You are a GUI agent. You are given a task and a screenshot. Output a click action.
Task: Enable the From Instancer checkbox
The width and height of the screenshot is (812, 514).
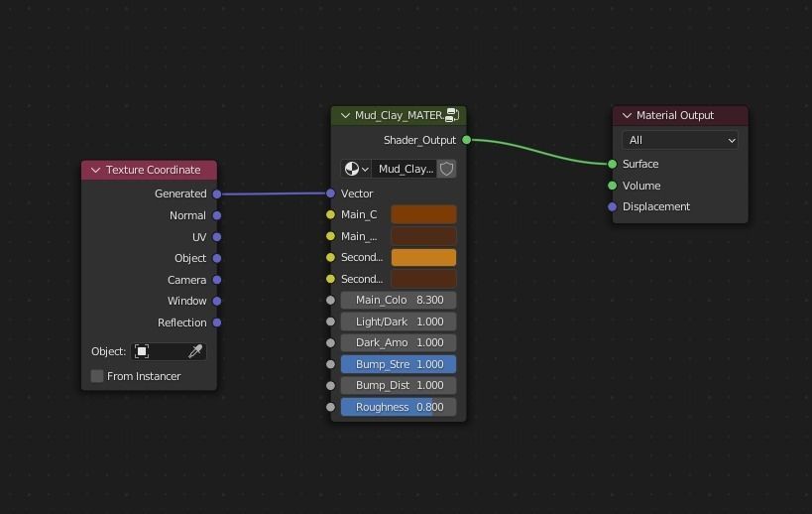(x=97, y=376)
